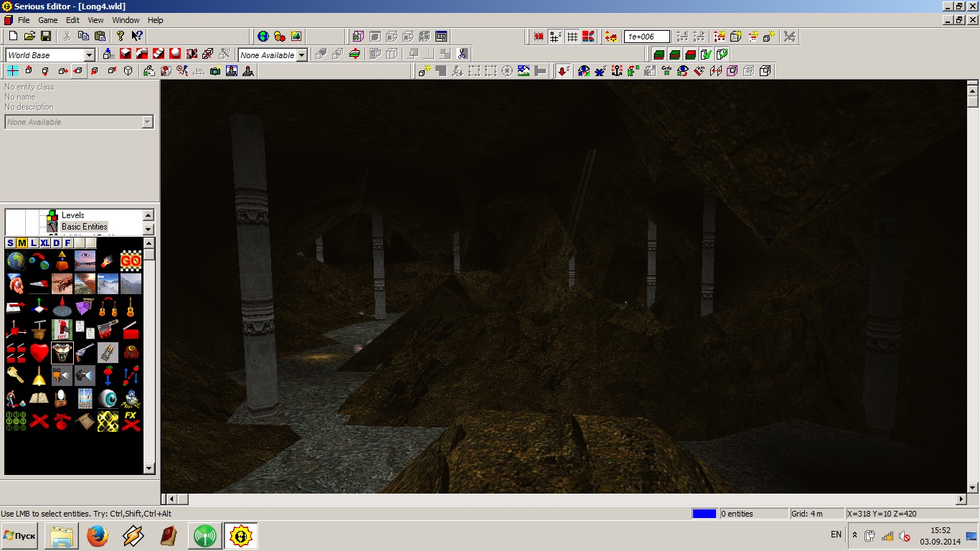980x551 pixels.
Task: Click the Пуск start button
Action: (20, 535)
